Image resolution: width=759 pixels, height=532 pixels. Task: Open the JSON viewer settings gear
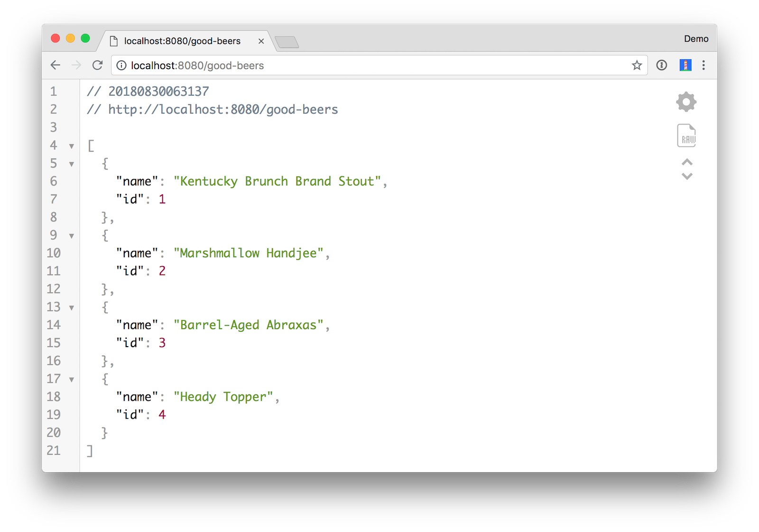[686, 102]
